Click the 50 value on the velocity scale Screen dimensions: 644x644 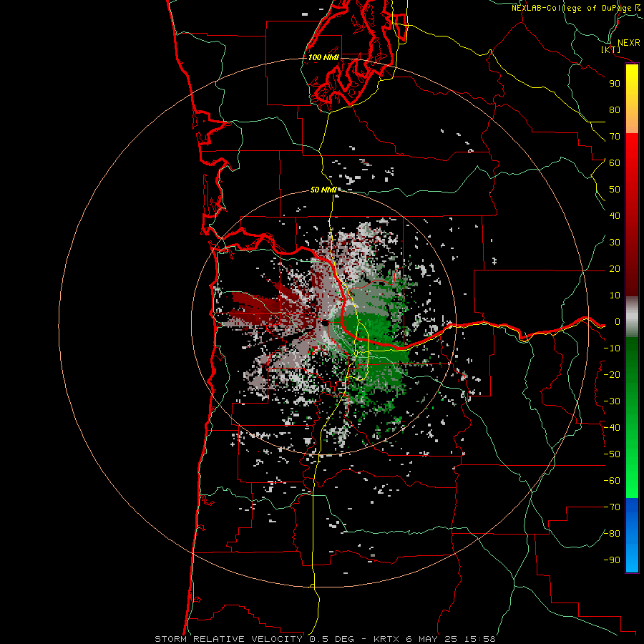coord(615,190)
